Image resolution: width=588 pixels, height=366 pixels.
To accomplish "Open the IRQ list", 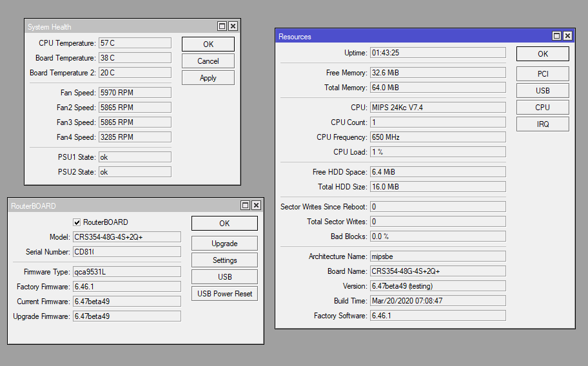I will coord(542,124).
